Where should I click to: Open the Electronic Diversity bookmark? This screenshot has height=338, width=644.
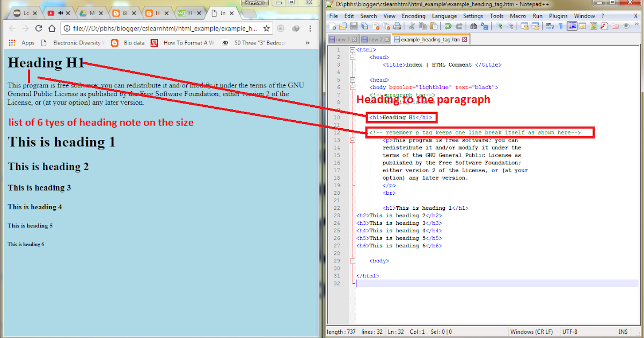click(72, 43)
